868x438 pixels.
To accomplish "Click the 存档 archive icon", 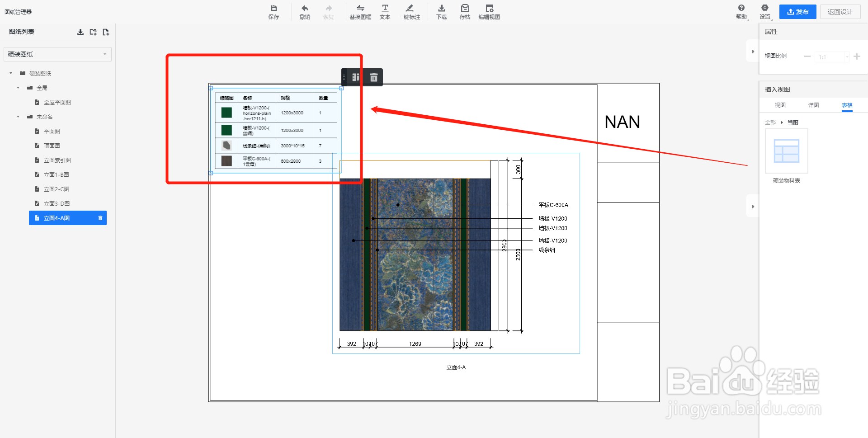I will pyautogui.click(x=465, y=8).
